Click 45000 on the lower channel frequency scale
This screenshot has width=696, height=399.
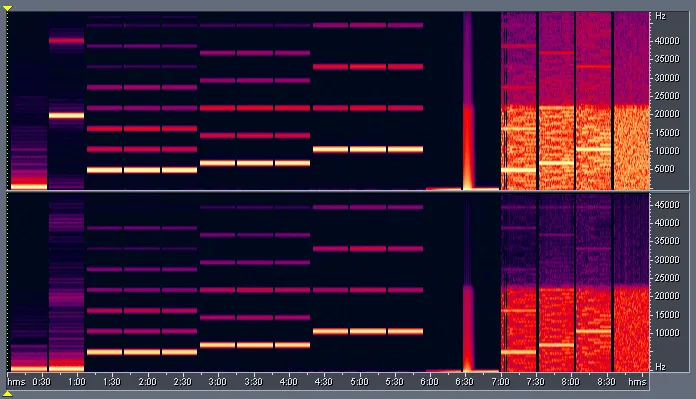tap(667, 205)
